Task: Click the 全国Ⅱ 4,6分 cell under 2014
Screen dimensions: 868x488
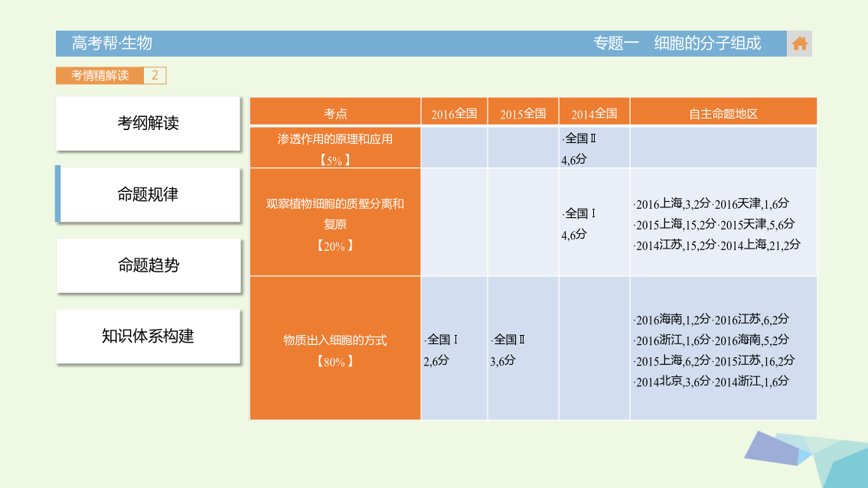Action: 594,148
